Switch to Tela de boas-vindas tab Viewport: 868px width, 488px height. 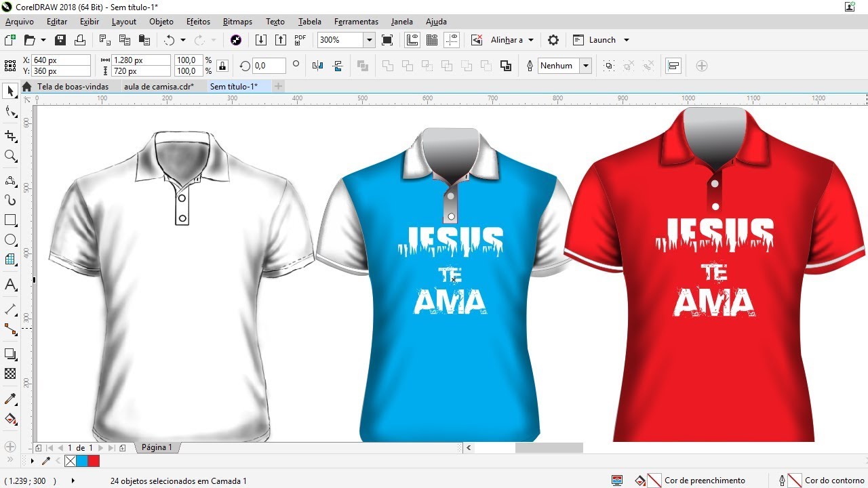pos(73,86)
